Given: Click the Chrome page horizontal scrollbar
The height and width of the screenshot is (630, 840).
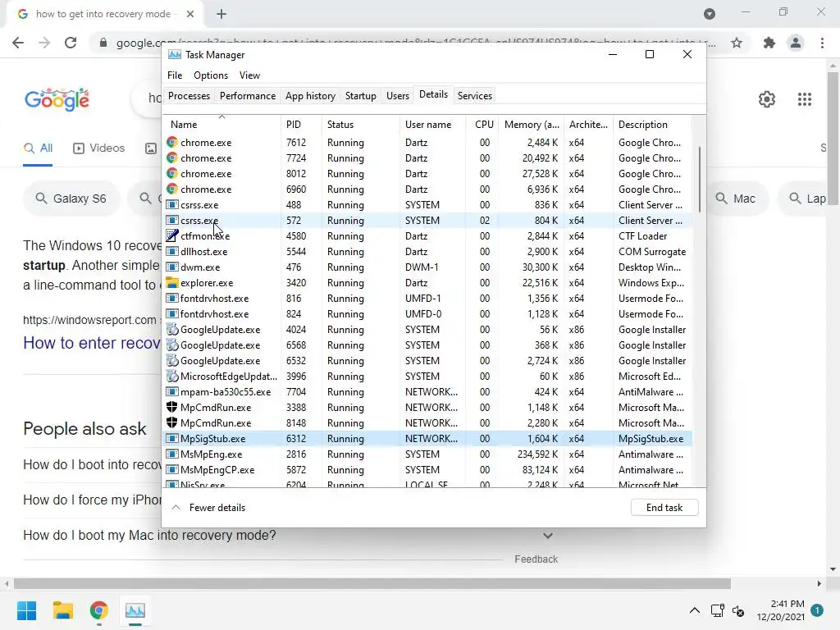Looking at the screenshot, I should 372,583.
